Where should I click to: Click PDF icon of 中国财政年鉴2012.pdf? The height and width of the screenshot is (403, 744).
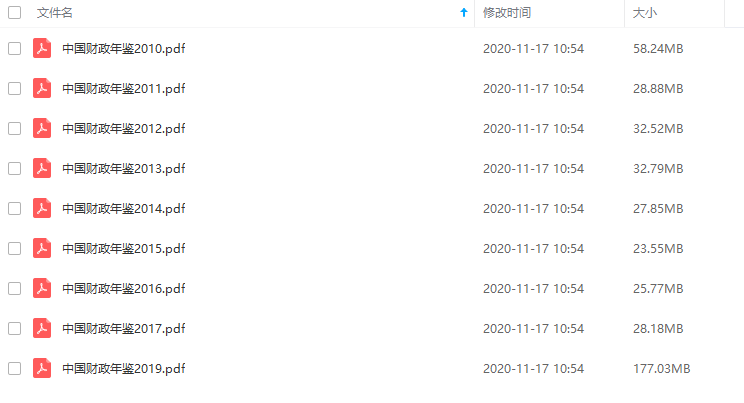tap(42, 128)
